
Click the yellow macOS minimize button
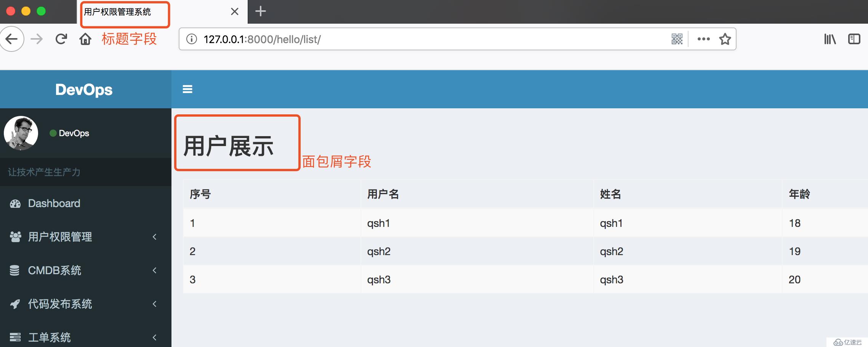(26, 11)
